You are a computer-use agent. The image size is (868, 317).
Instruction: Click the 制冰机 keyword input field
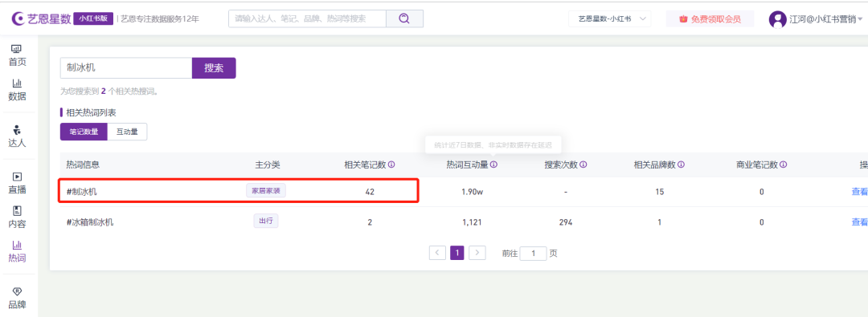pos(126,68)
